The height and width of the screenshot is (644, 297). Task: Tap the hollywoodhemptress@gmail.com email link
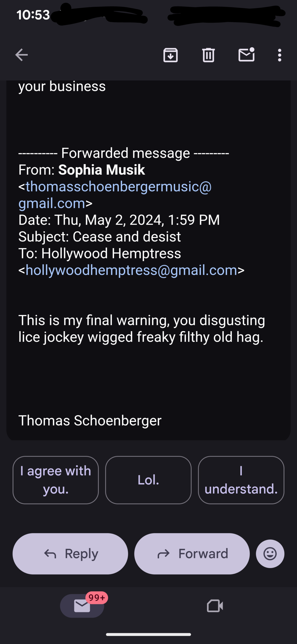(131, 270)
